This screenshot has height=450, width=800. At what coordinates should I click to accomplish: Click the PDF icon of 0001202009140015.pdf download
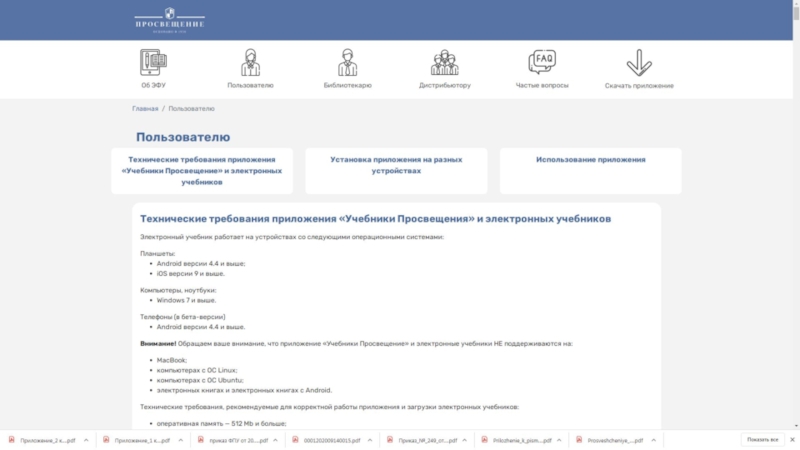pos(295,440)
